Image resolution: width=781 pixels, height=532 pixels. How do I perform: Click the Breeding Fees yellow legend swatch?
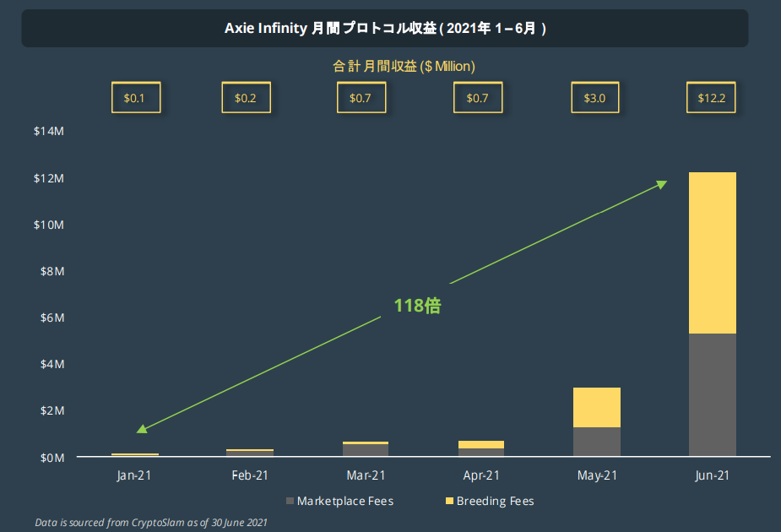pyautogui.click(x=449, y=501)
